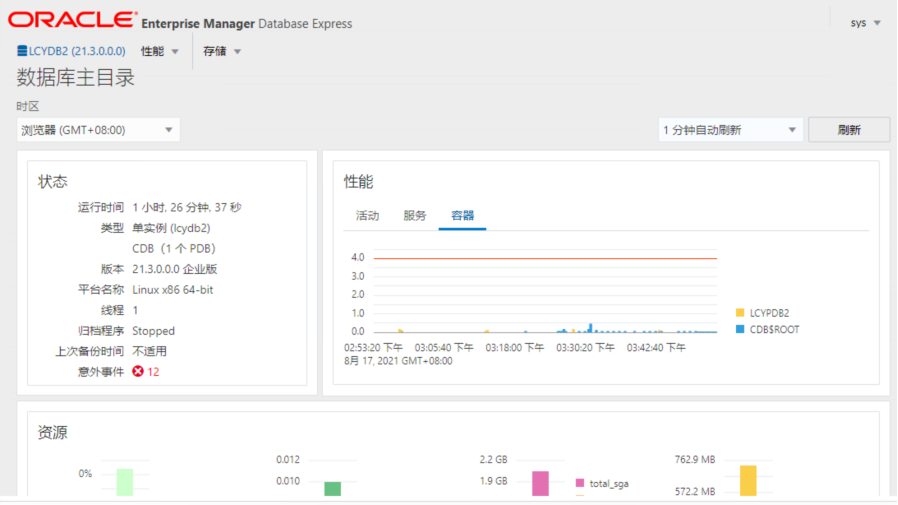The image size is (898, 505).
Task: Click the 归档程序 Stopped value
Action: (153, 331)
